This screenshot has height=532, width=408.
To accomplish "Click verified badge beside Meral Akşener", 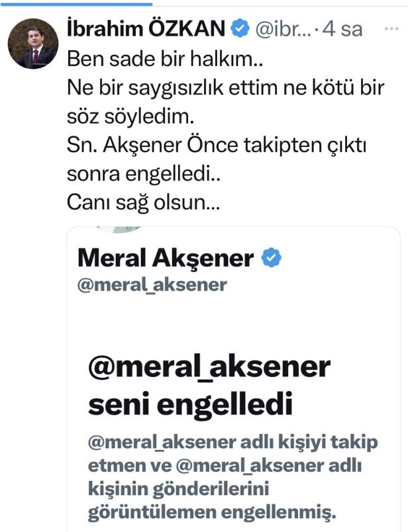I will point(272,258).
